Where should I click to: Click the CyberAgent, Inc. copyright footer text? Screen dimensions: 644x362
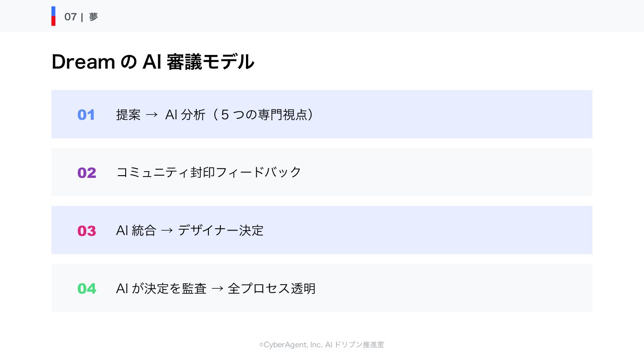point(322,345)
